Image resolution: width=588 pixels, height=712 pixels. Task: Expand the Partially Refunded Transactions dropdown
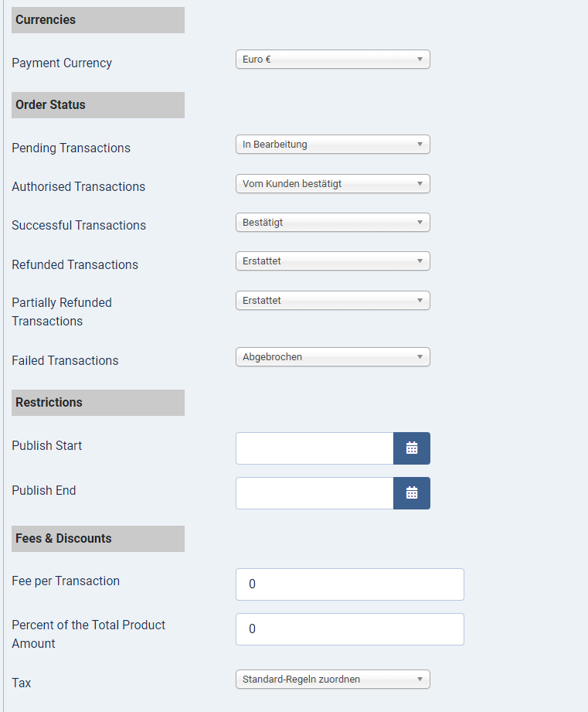point(332,301)
